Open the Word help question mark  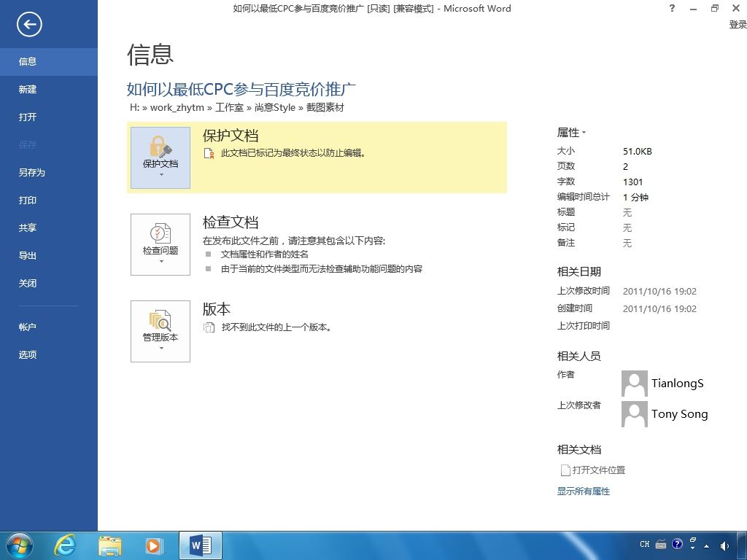(672, 8)
